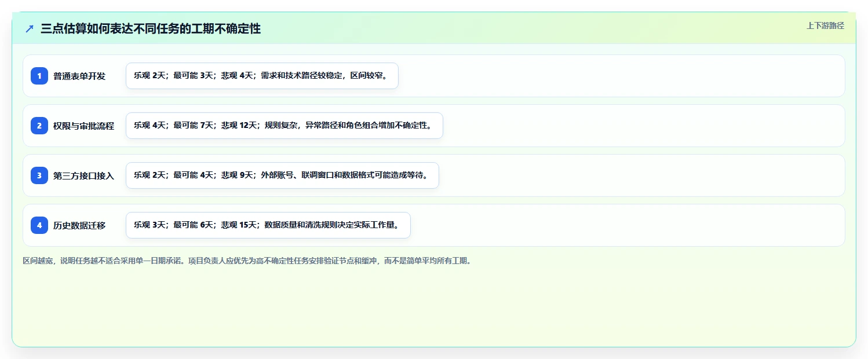
Task: Select the number 3 step badge
Action: coord(39,175)
